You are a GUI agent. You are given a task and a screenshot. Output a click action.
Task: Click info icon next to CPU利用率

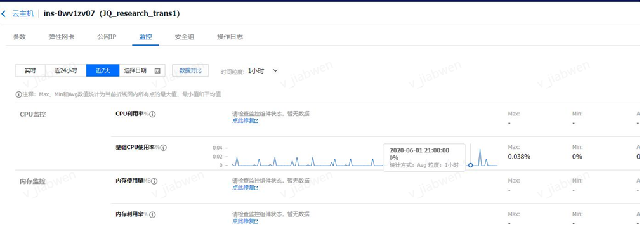click(x=152, y=114)
